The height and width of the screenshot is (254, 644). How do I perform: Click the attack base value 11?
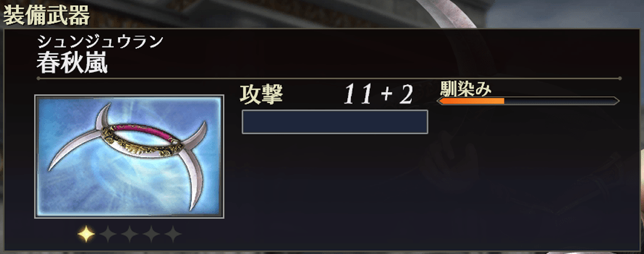[359, 95]
